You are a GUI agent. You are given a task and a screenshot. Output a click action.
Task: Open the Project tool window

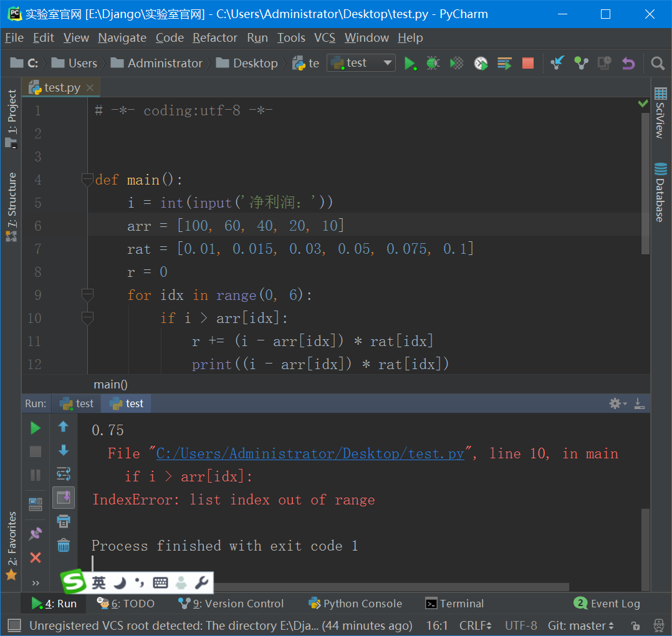click(x=11, y=118)
